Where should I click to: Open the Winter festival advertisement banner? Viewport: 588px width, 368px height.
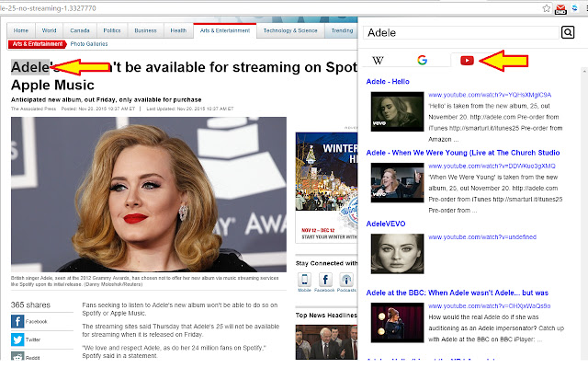326,188
